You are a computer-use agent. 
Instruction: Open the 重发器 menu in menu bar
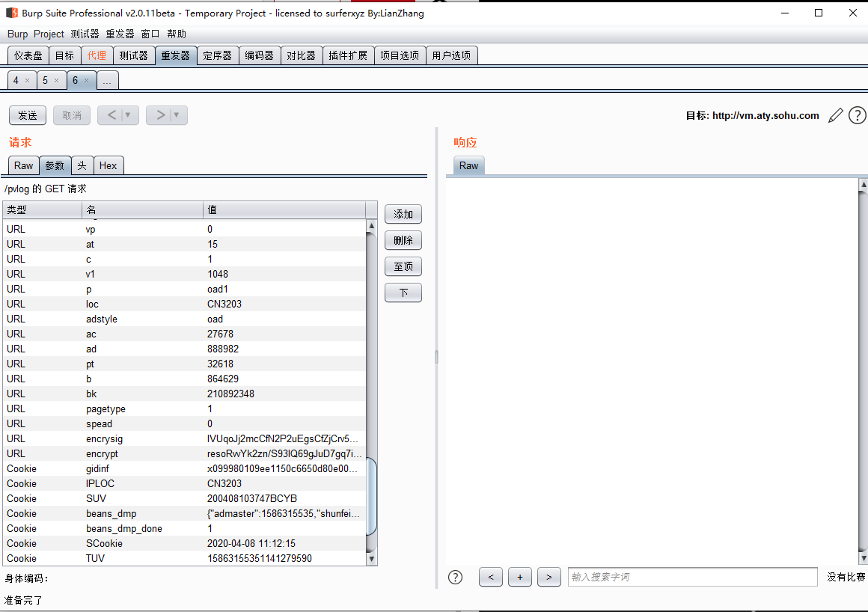pyautogui.click(x=120, y=34)
